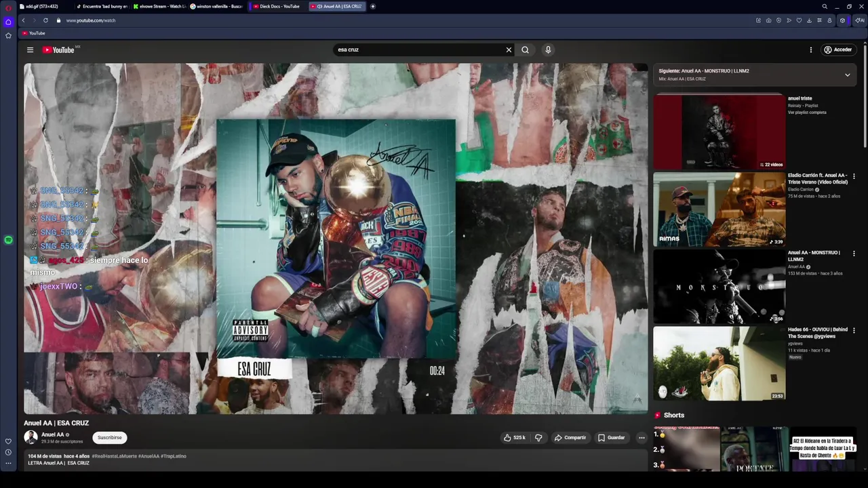Open the YouTube guide hamburger menu

tap(30, 49)
